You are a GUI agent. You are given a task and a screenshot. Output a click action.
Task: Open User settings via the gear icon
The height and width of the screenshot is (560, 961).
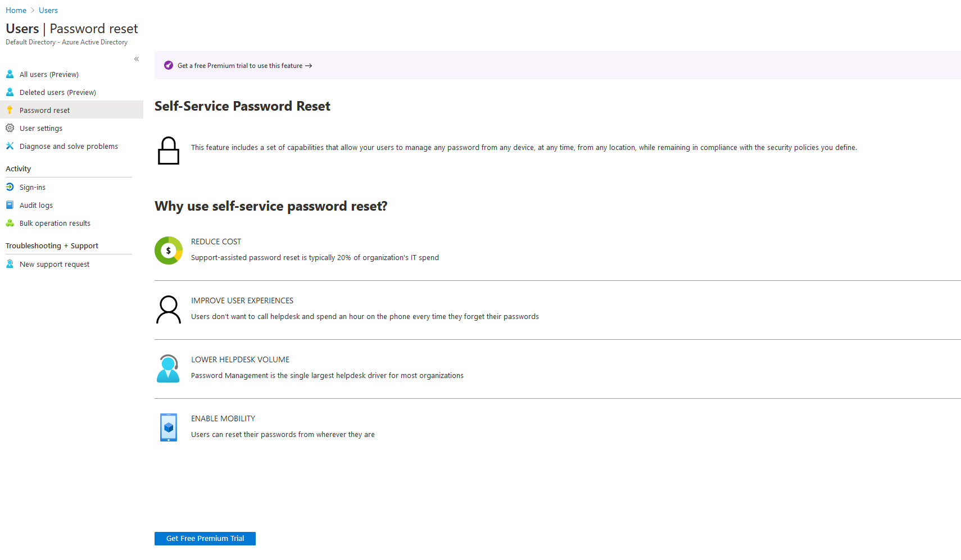10,128
